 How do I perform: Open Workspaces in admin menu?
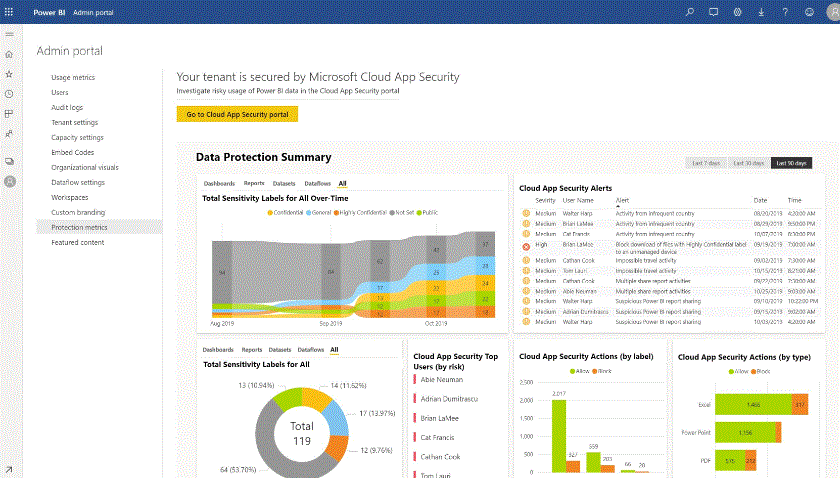(70, 197)
